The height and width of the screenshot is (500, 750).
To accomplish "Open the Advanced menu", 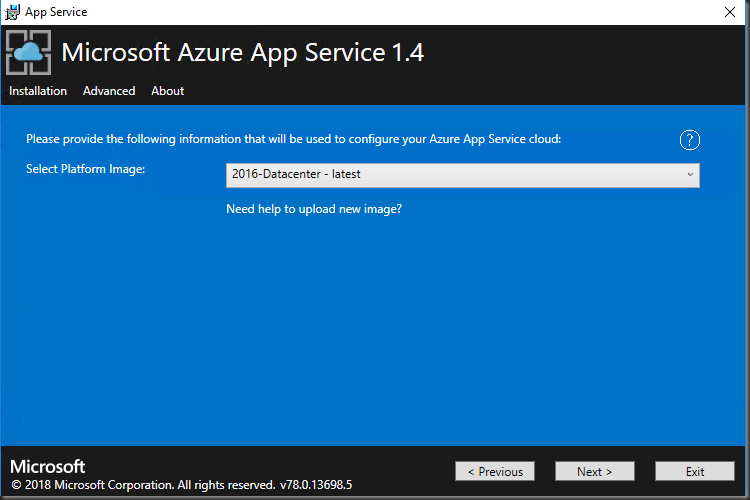I will 109,91.
